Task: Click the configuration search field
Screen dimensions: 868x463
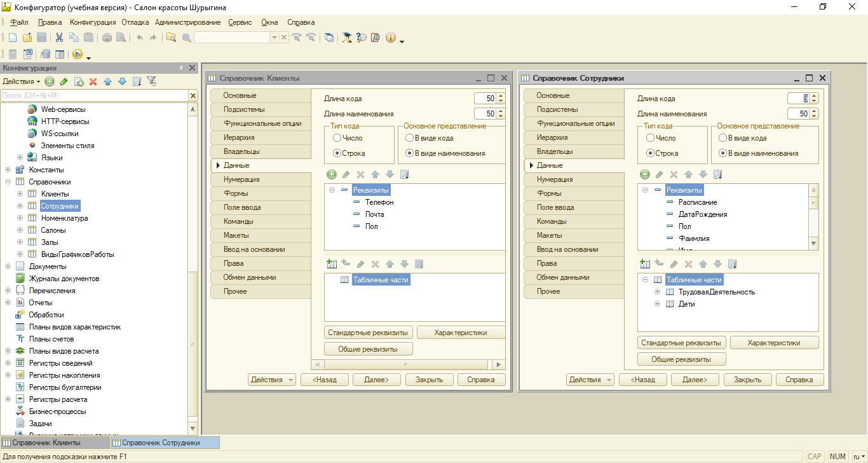Action: [x=94, y=95]
